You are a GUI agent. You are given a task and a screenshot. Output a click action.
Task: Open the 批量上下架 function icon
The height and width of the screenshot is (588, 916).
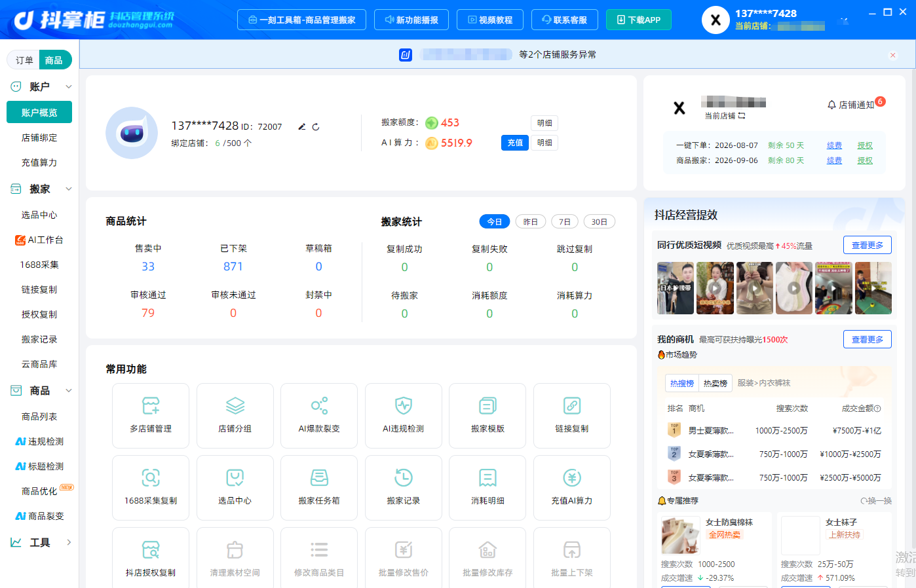[x=572, y=549]
